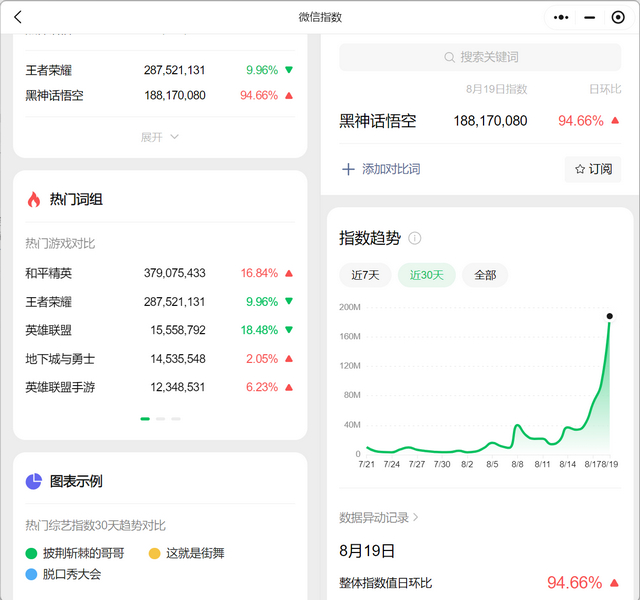This screenshot has height=600, width=640.
Task: Click the 黑神话悟空 heading in right panel
Action: pos(378,121)
